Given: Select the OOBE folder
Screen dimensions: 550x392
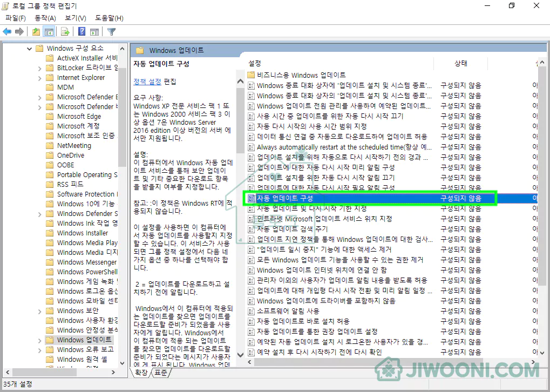Looking at the screenshot, I should click(60, 165).
